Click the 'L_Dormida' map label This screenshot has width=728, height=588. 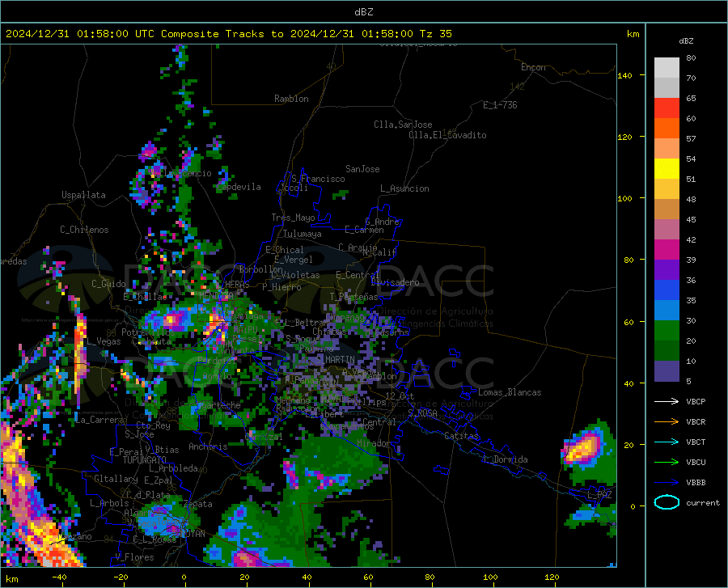click(505, 459)
